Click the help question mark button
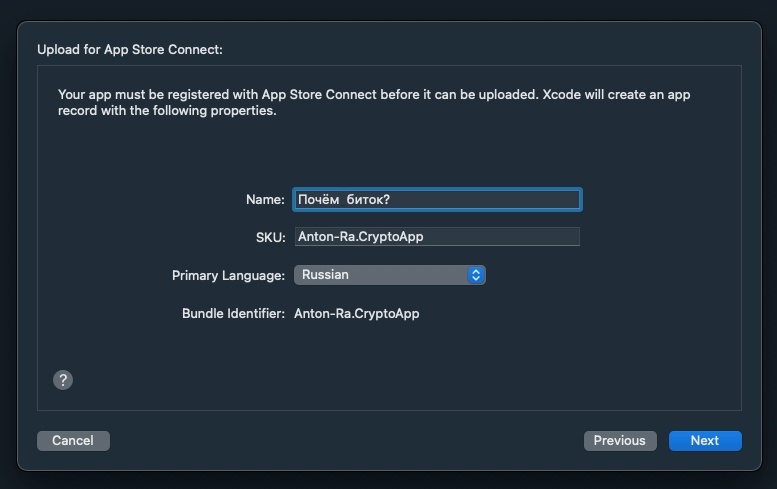Viewport: 777px width, 489px height. [63, 380]
